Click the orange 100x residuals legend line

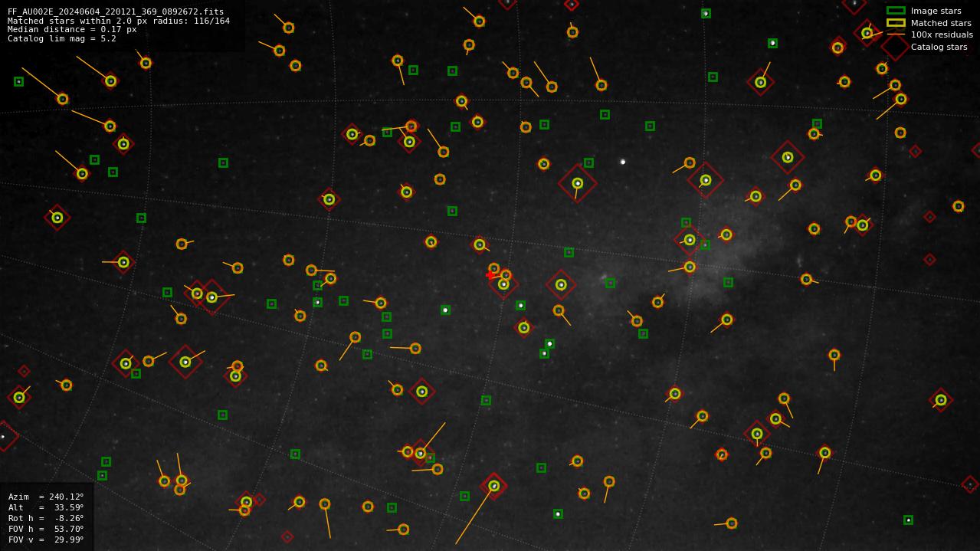tap(896, 34)
